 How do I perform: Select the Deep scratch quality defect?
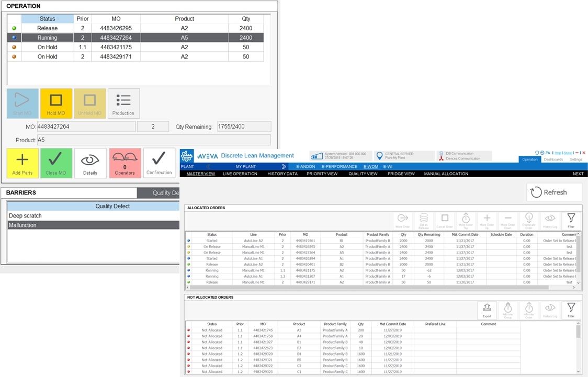point(25,215)
